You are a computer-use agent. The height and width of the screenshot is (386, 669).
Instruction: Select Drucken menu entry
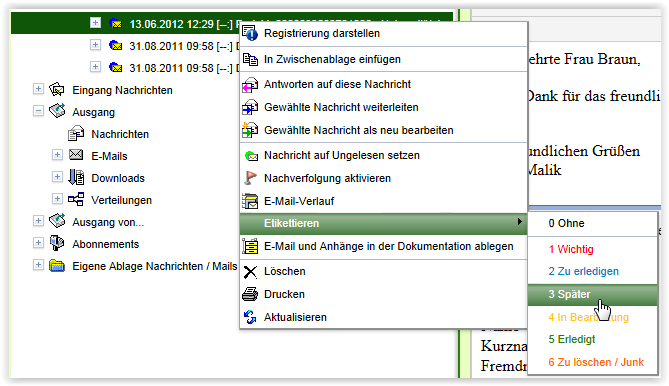(384, 294)
